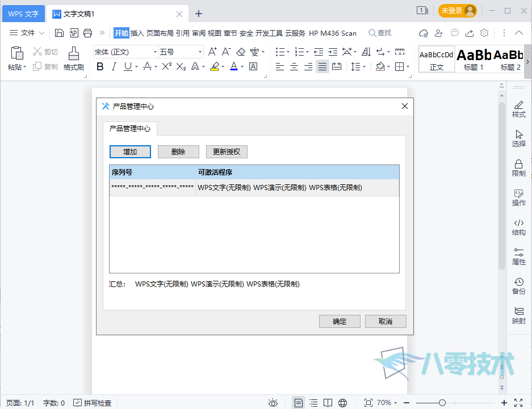Toggle Italic formatting
532x409 pixels.
click(114, 66)
